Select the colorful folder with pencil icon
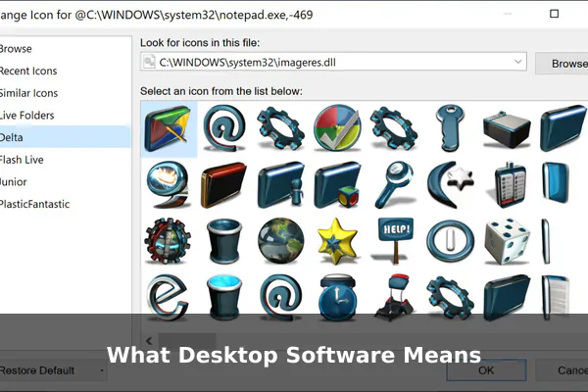Image resolution: width=588 pixels, height=392 pixels. [x=168, y=128]
